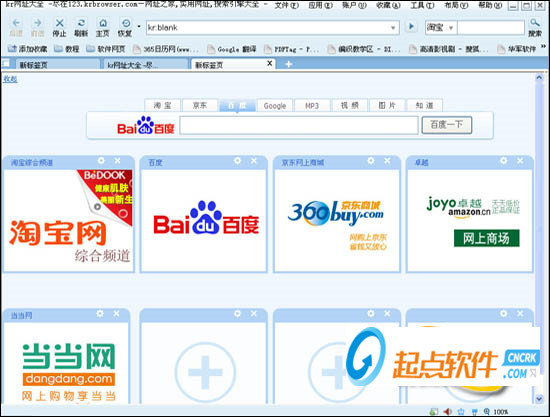The image size is (550, 417).
Task: Click the forward navigation arrow
Action: point(38,23)
